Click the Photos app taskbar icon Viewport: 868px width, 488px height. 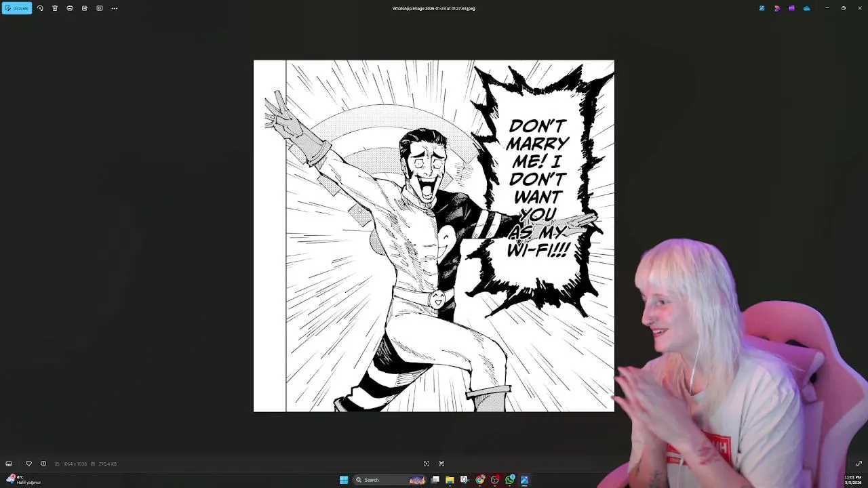pyautogui.click(x=525, y=480)
